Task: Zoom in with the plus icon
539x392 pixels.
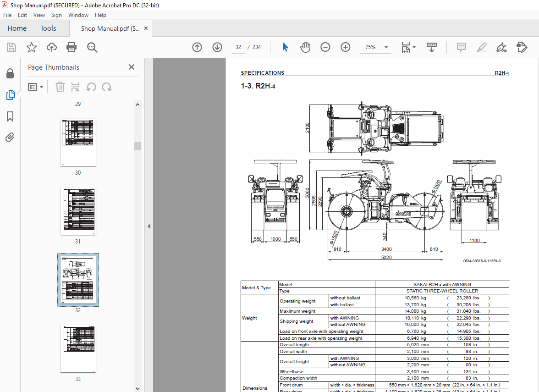Action: [345, 47]
